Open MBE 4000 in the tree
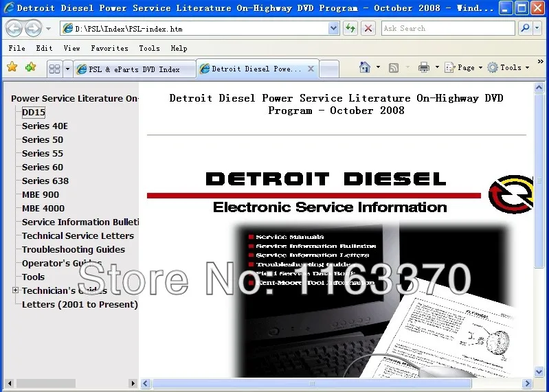 [x=43, y=209]
